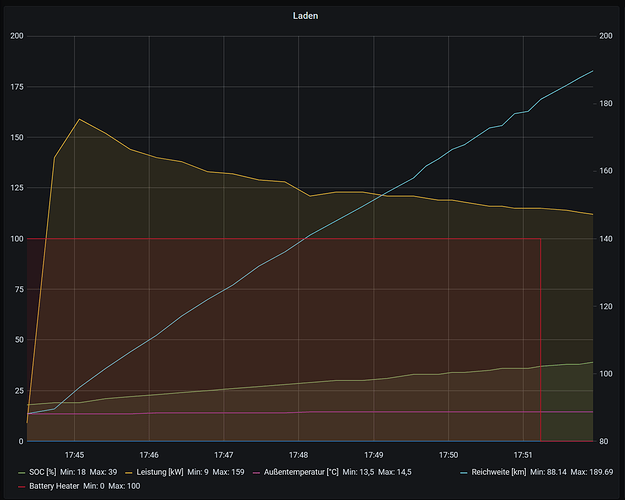
Task: Click the 17:51 time axis label
Action: 523,455
